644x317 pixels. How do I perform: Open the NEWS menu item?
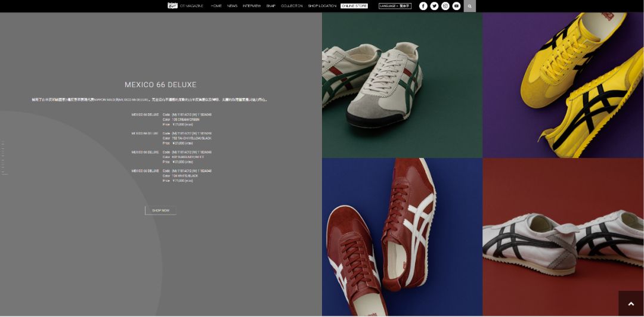tap(232, 6)
